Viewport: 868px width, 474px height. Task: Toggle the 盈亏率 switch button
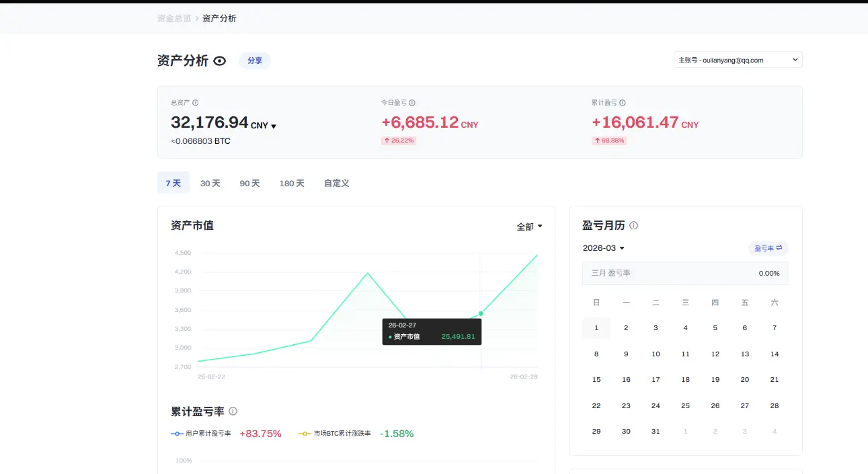(768, 248)
